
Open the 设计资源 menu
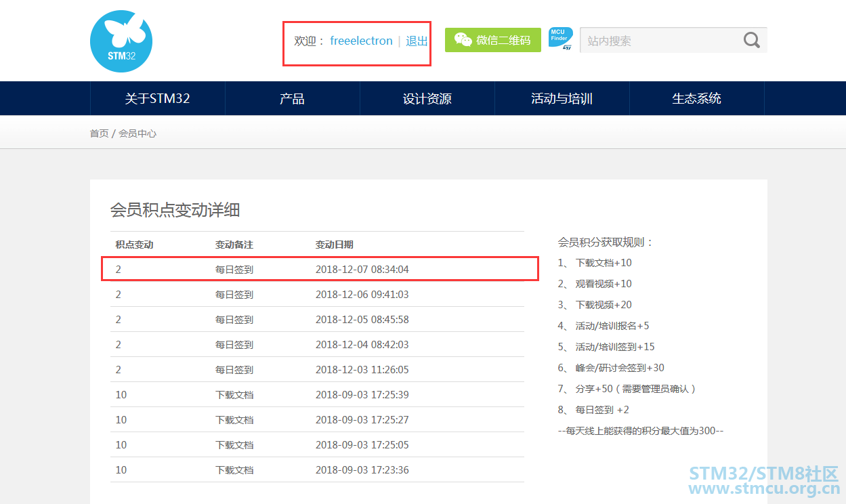tap(427, 98)
